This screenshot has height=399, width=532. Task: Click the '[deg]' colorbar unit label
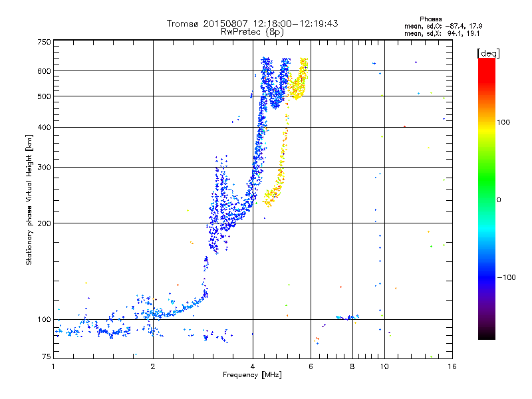click(x=488, y=53)
